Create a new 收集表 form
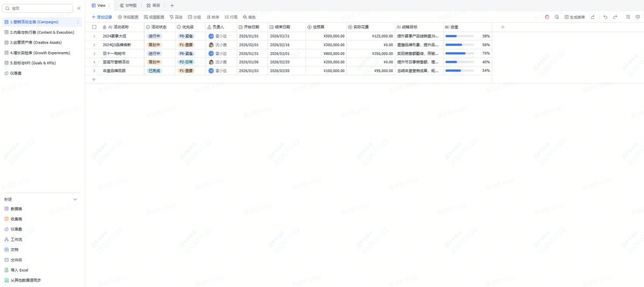This screenshot has height=287, width=644. point(13,219)
